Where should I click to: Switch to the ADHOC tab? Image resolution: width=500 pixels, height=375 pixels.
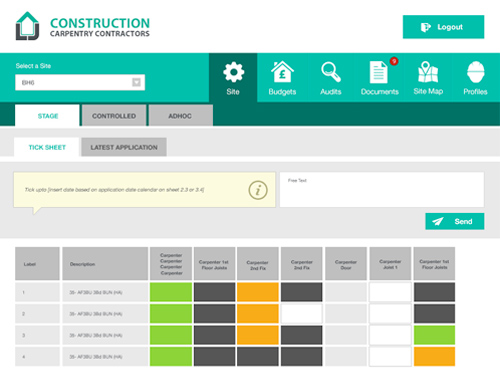coord(180,116)
